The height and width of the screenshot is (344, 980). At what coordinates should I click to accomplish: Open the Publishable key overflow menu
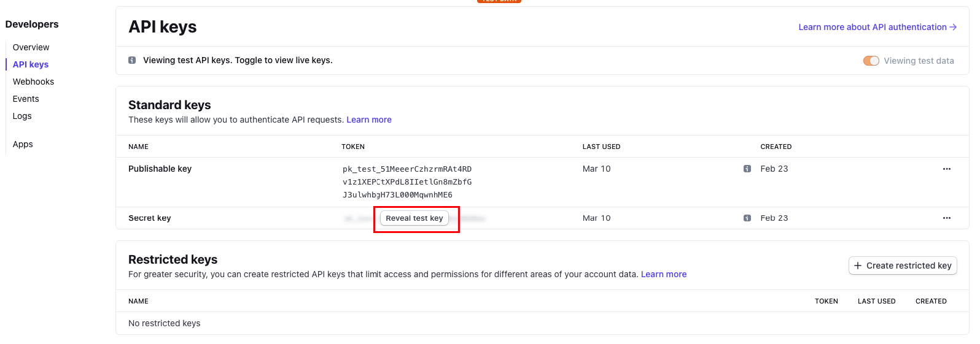click(946, 169)
